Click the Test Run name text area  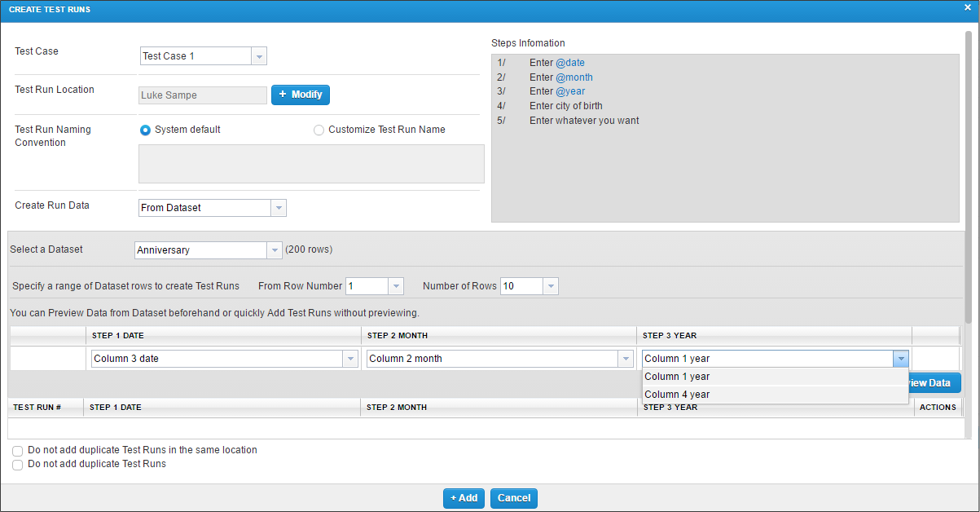point(311,164)
